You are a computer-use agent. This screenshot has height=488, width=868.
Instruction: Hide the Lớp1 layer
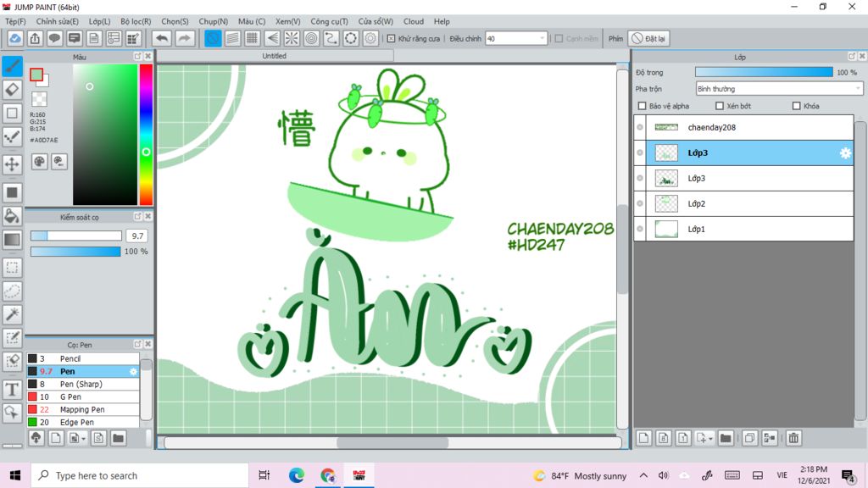[640, 229]
